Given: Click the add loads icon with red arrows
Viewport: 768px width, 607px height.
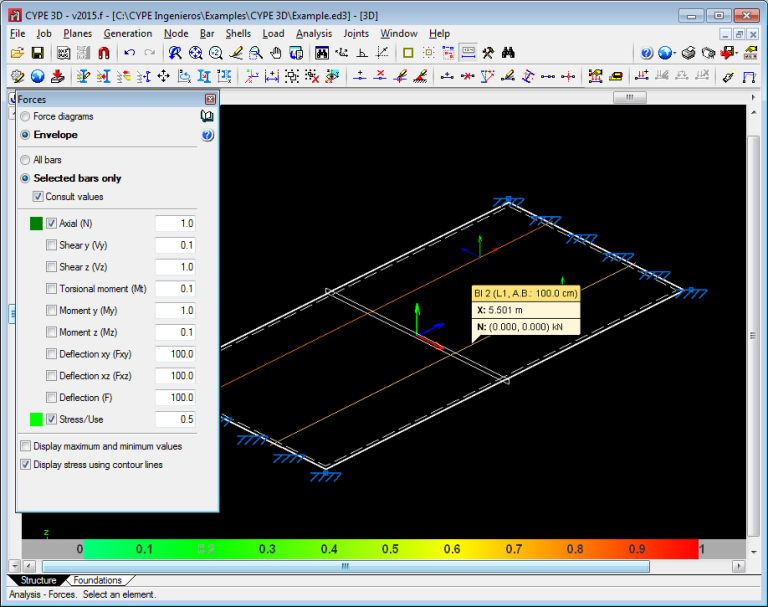Looking at the screenshot, I should (642, 76).
